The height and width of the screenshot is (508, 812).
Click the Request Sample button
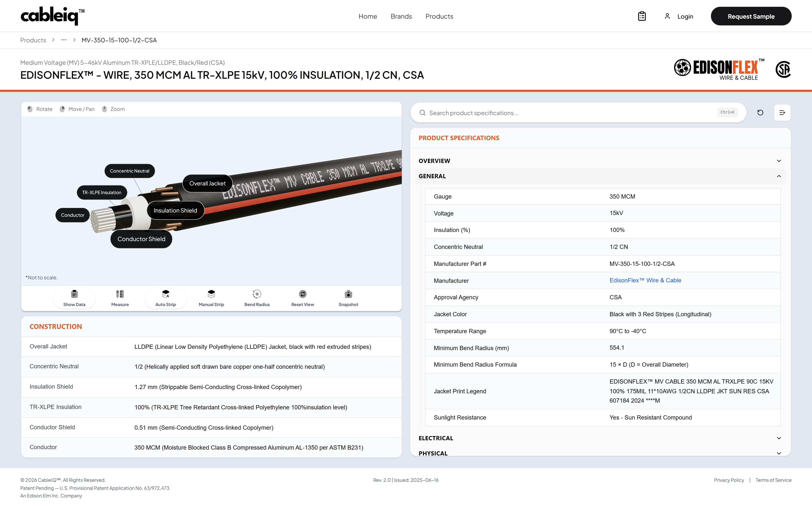(x=751, y=16)
